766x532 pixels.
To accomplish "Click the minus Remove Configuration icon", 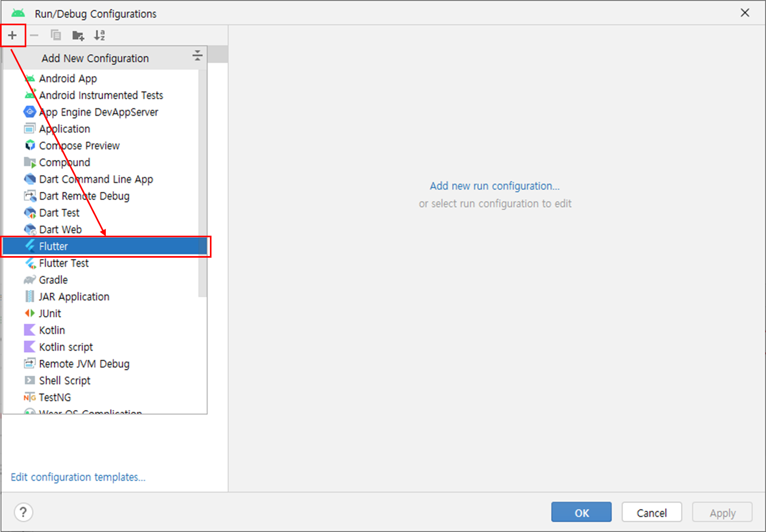I will (x=34, y=35).
